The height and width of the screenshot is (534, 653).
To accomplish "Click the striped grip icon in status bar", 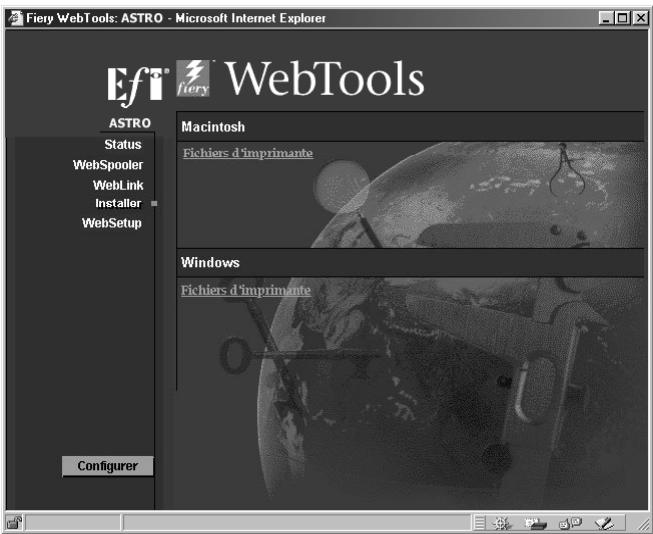I will pyautogui.click(x=479, y=523).
